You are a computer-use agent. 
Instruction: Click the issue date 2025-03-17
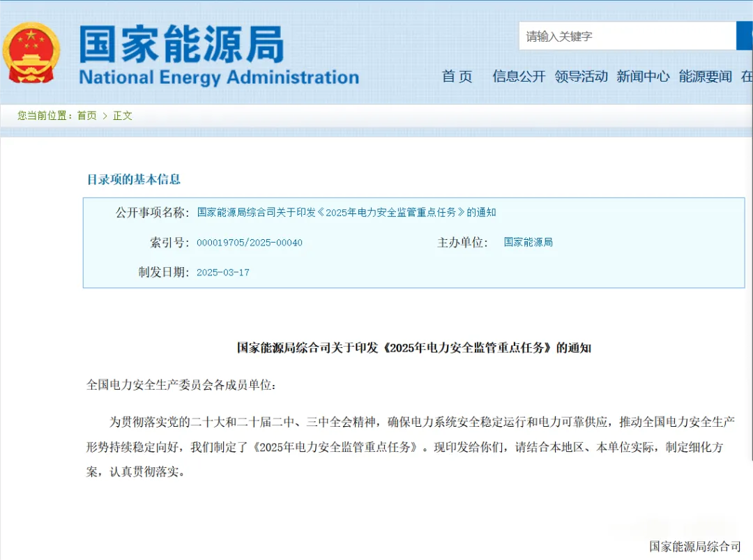tap(223, 273)
